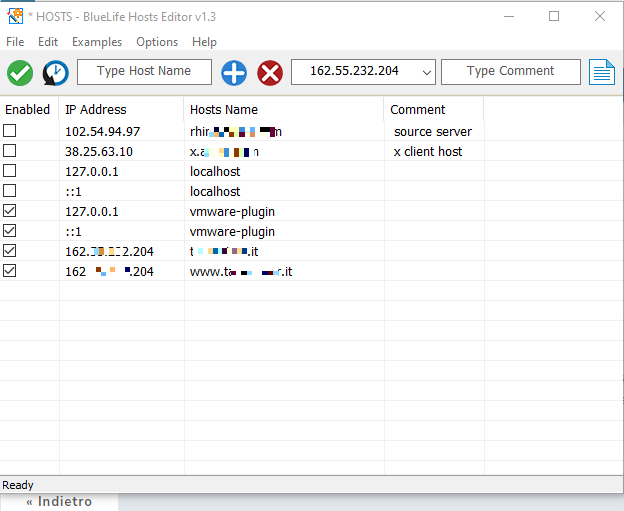This screenshot has width=624, height=511.
Task: Select the IP cell of the checked 127.0.0.1 row
Action: (92, 211)
